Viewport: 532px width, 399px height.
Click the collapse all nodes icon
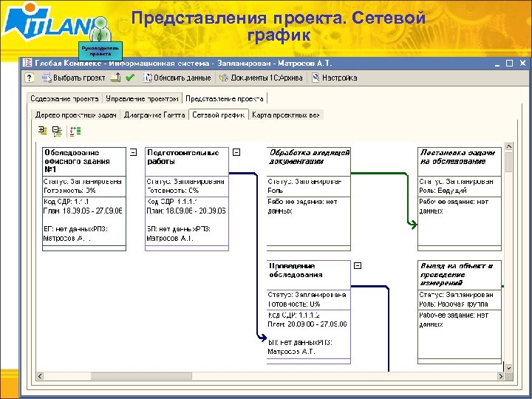tap(57, 131)
